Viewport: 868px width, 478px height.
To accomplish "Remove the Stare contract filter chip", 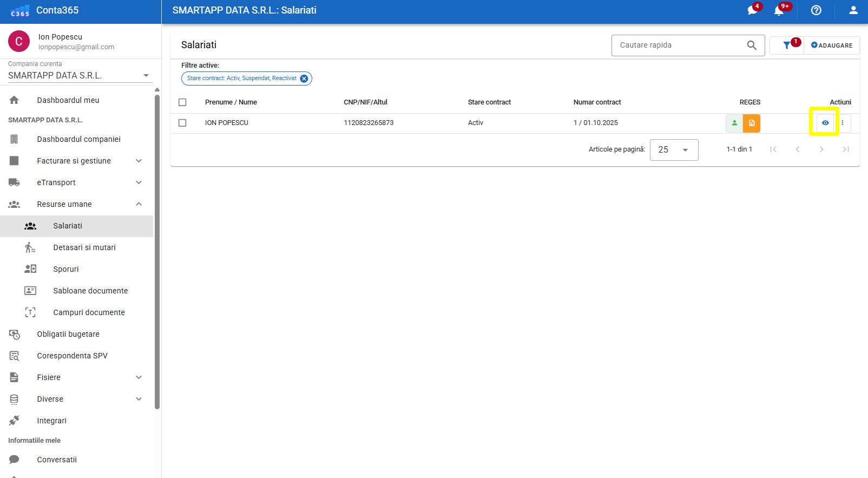I will 304,78.
